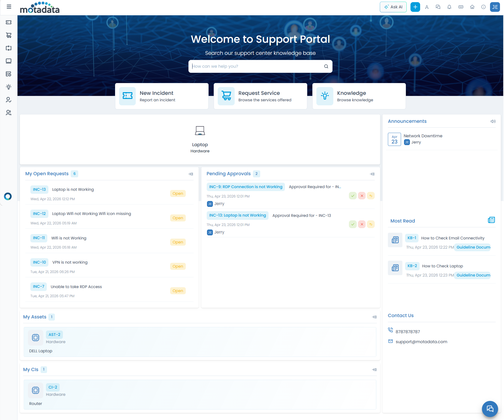The image size is (504, 420).
Task: Click the return icon on the INC-9 approval
Action: point(371,196)
